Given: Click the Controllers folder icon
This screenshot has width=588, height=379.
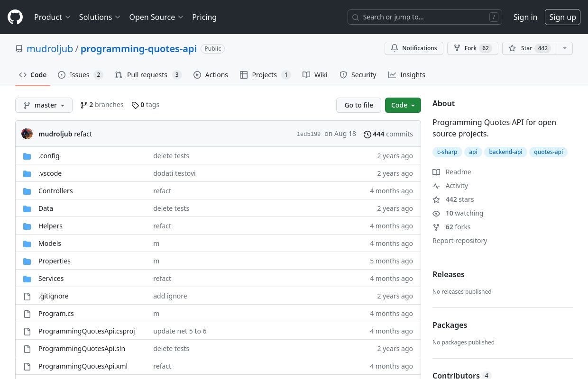Looking at the screenshot, I should (27, 191).
